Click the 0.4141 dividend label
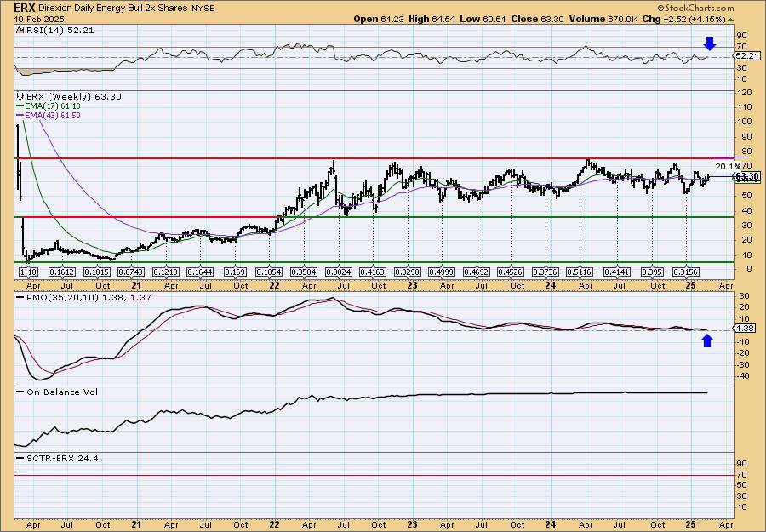 coord(616,272)
